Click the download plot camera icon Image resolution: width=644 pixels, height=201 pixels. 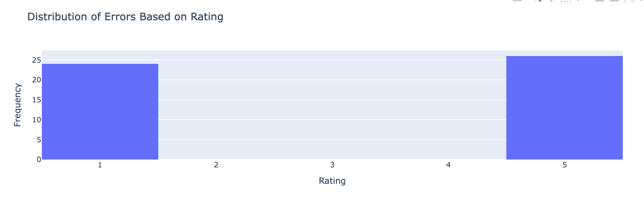coord(517,1)
